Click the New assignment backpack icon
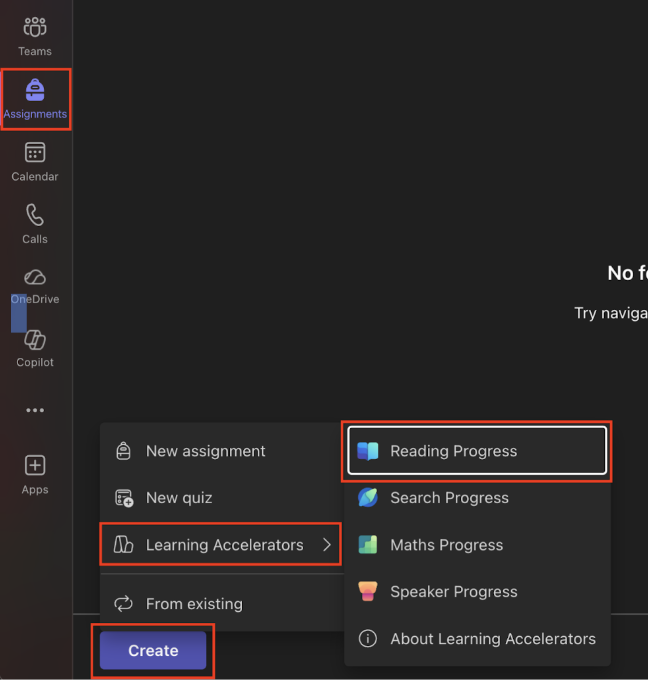 click(124, 451)
